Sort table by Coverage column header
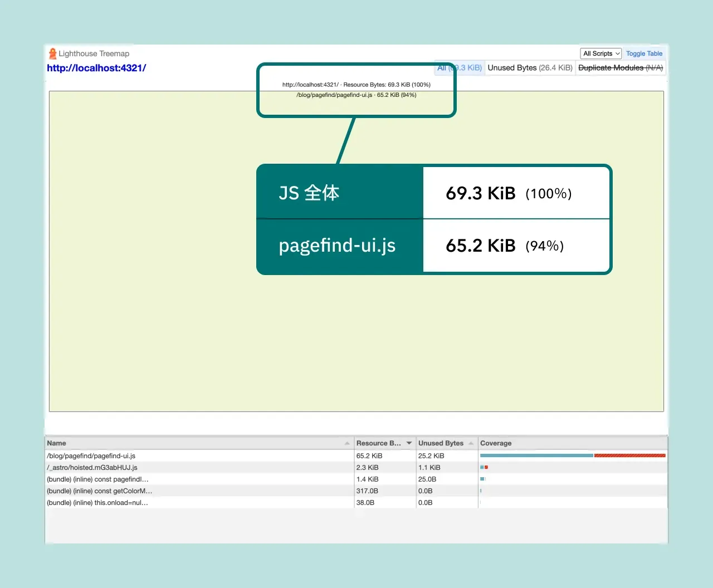713x588 pixels. click(x=496, y=443)
